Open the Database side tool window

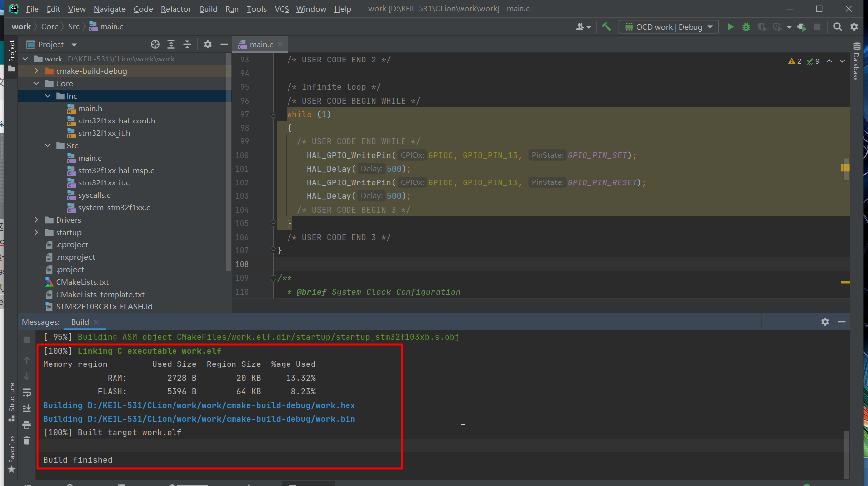point(856,61)
